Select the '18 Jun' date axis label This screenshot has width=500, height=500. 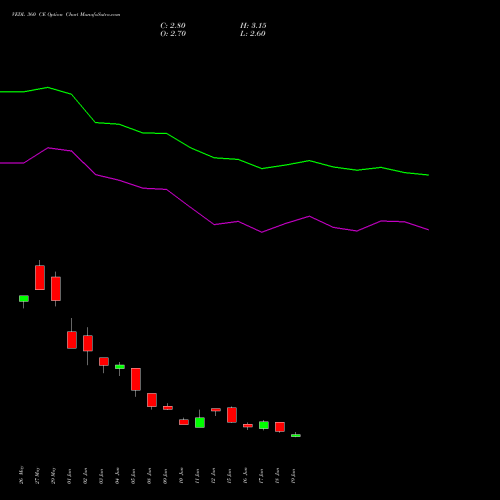click(x=278, y=476)
